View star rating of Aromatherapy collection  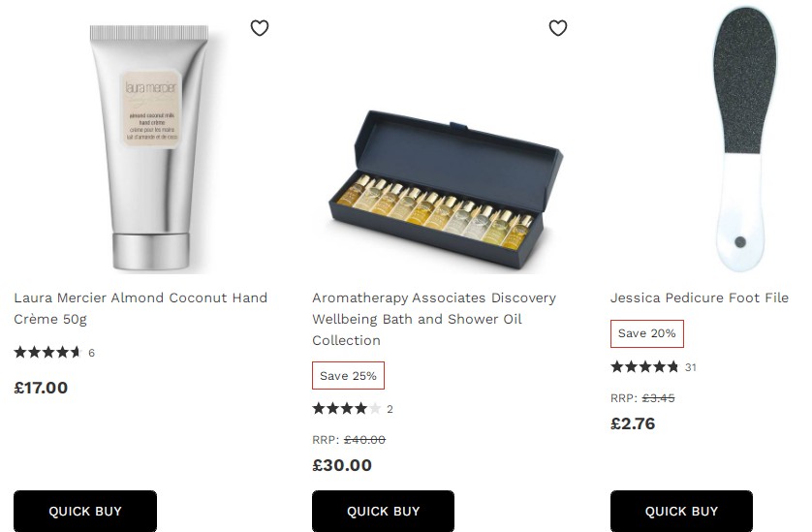[x=346, y=409]
